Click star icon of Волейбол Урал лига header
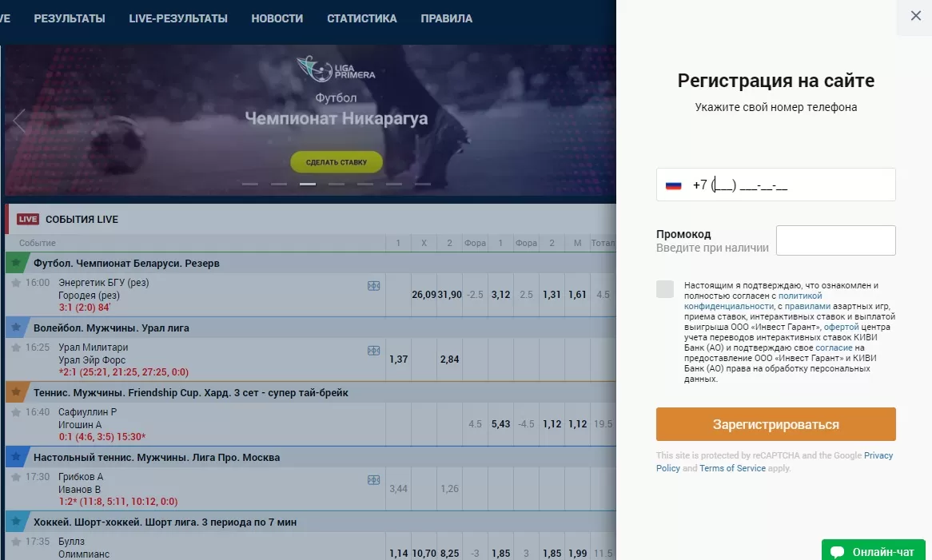The height and width of the screenshot is (560, 932). tap(16, 328)
